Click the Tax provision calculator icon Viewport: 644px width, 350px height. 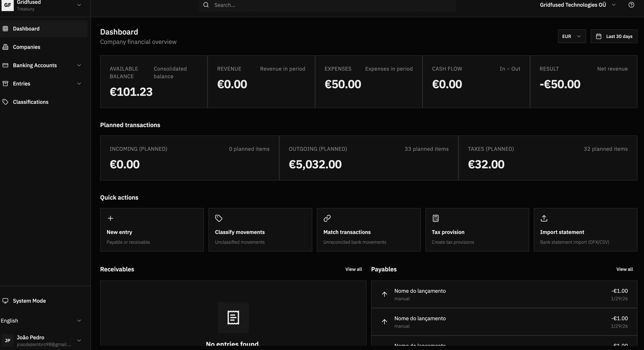point(435,219)
